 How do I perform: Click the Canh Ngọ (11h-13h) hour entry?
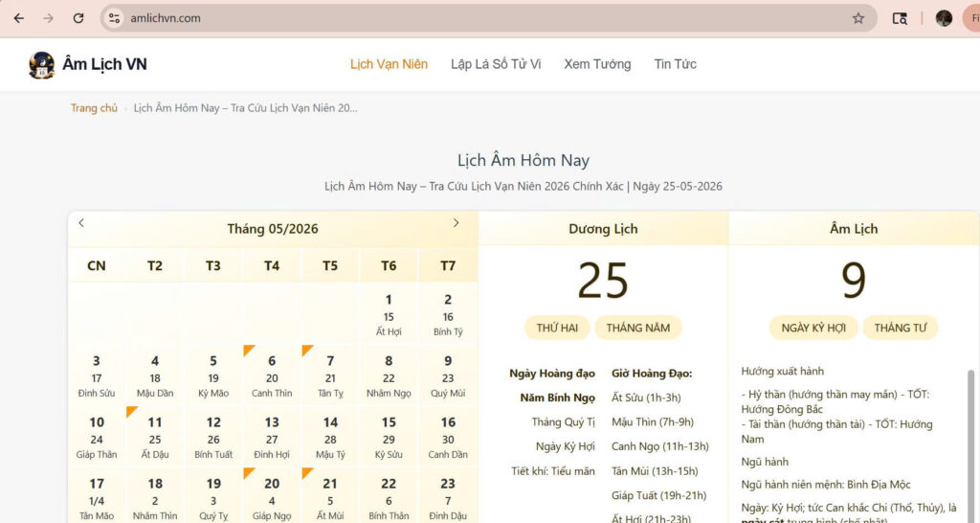660,446
